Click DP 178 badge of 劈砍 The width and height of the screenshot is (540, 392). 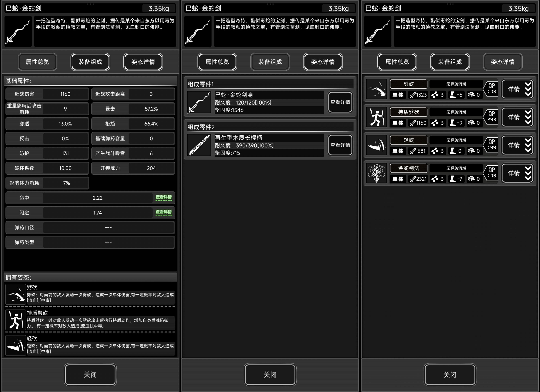pos(491,89)
